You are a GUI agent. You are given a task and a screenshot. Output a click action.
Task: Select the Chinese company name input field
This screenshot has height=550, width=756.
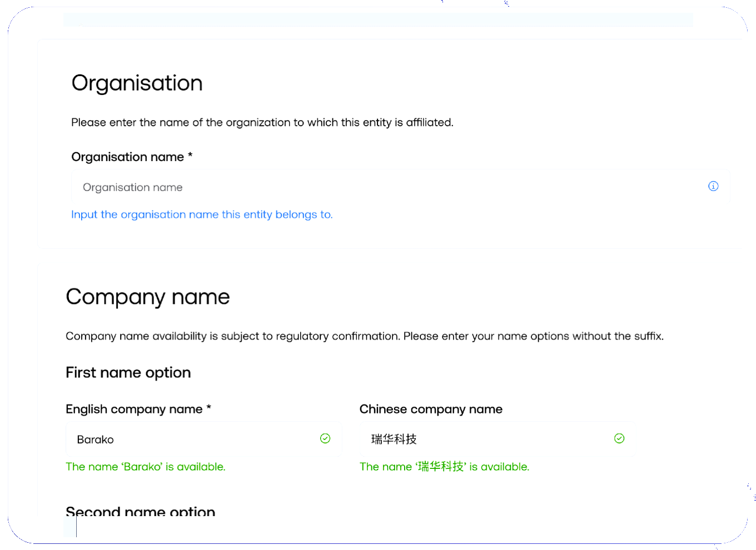click(x=489, y=439)
